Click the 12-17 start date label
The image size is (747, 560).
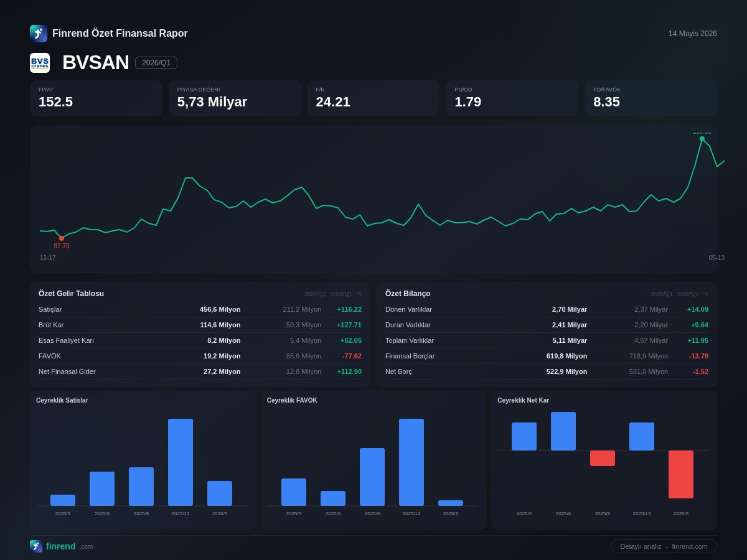[x=48, y=258]
